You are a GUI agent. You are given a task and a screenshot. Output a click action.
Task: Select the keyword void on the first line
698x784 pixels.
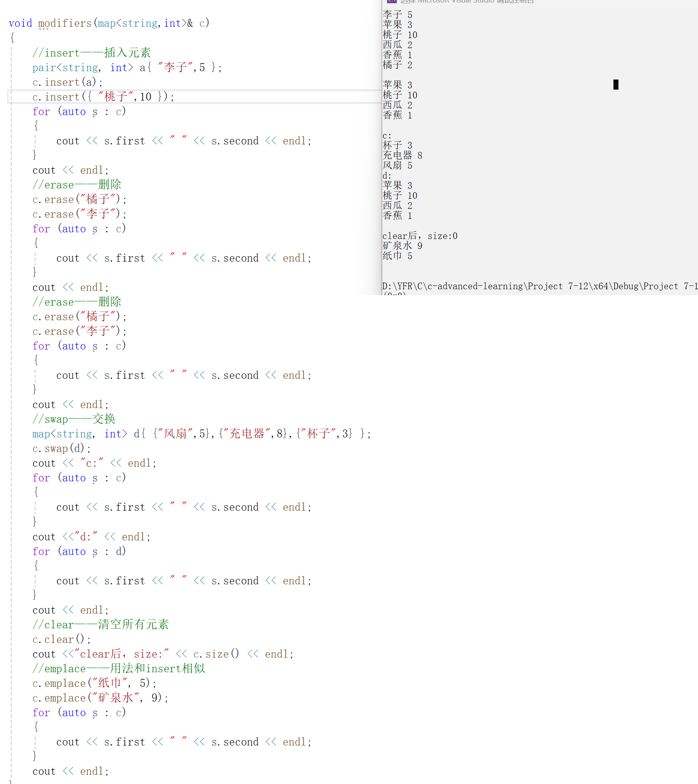point(20,23)
